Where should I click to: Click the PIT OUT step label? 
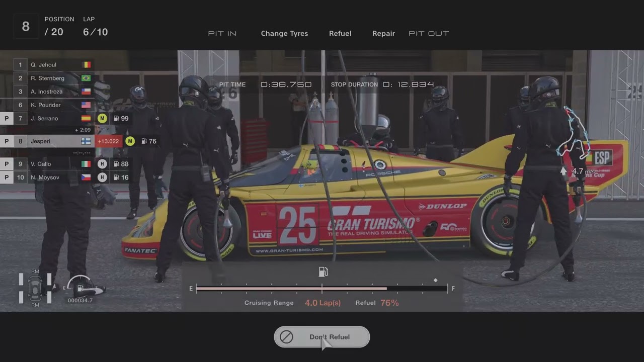point(429,34)
